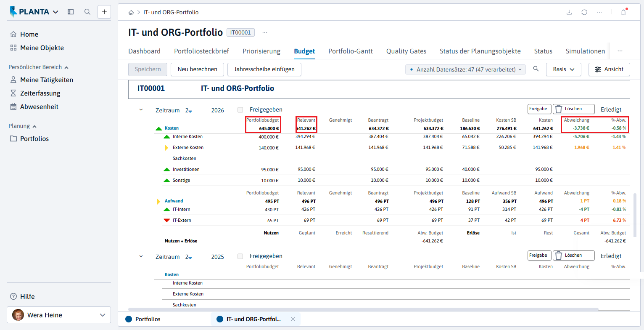644x330 pixels.
Task: Open header more options ellipsis
Action: [599, 12]
